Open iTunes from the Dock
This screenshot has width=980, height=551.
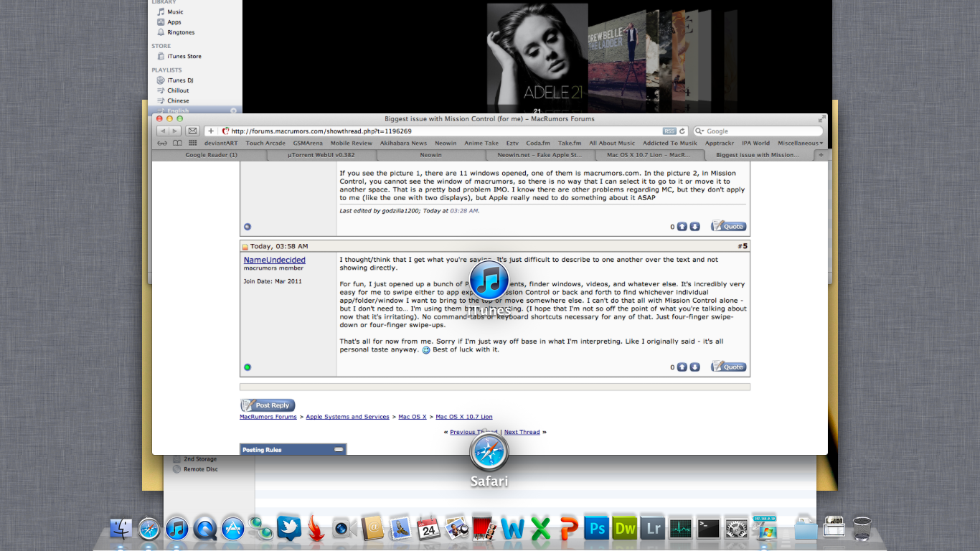click(x=177, y=529)
